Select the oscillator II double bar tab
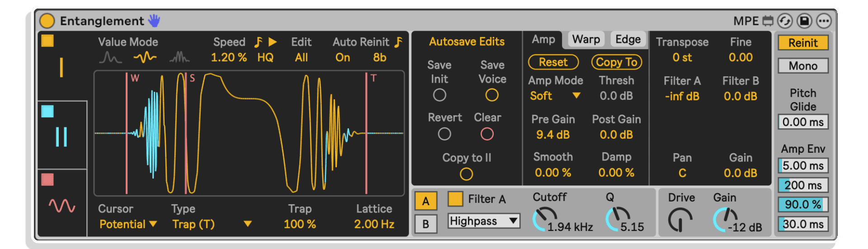 (x=61, y=137)
